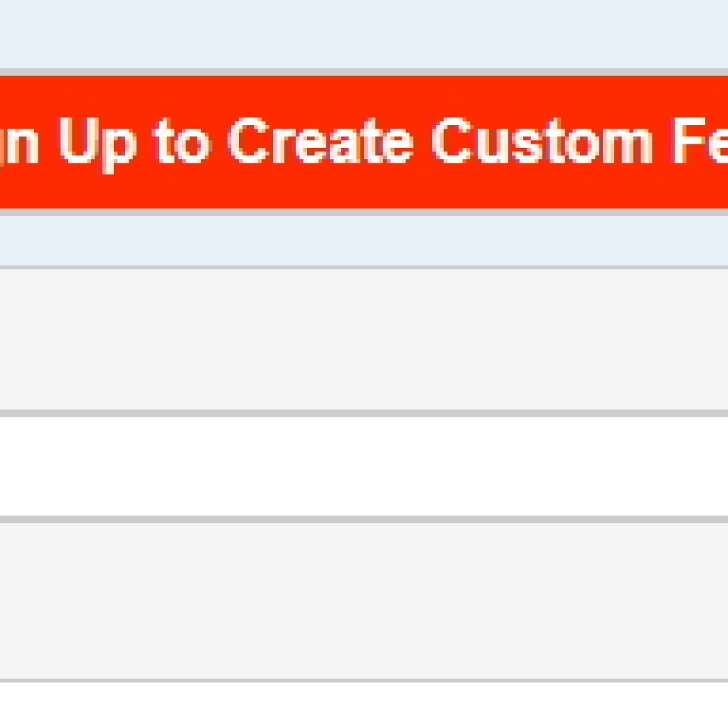Click the gray border line atop the red banner
728x728 pixels.
[364, 72]
